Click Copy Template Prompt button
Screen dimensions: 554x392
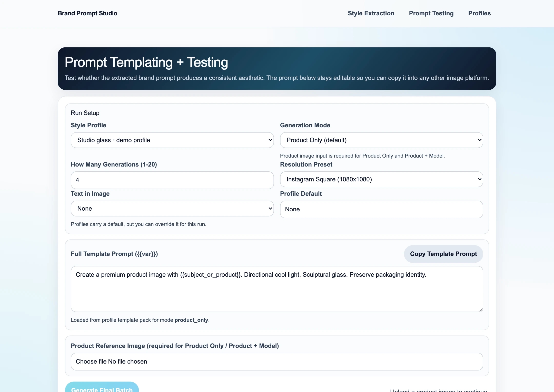coord(443,254)
